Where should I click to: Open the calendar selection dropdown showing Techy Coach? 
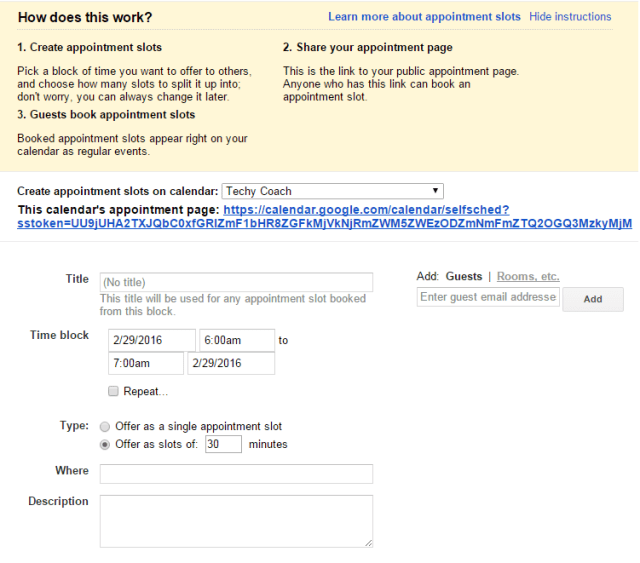[x=332, y=191]
